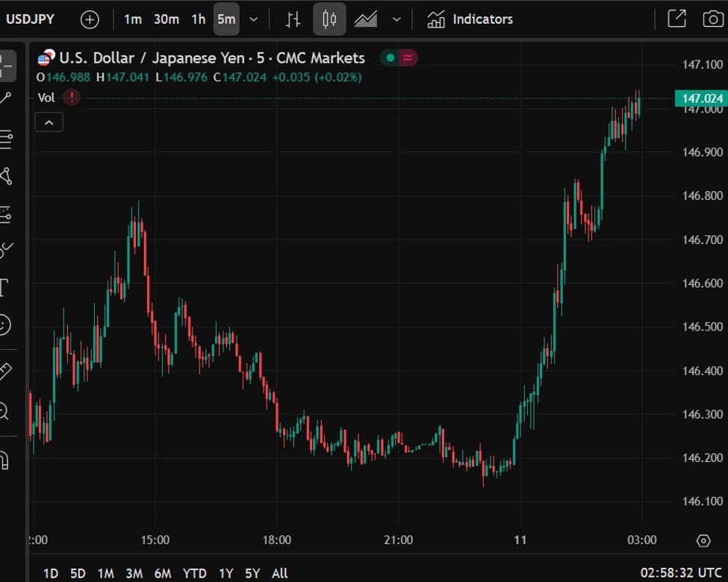Select the 1D date range tab
This screenshot has height=582, width=728.
tap(51, 573)
